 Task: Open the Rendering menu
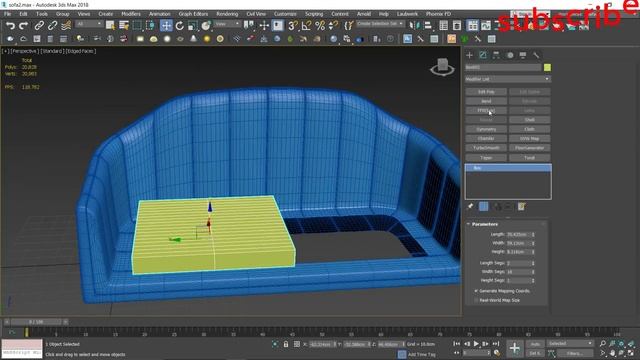click(x=227, y=14)
